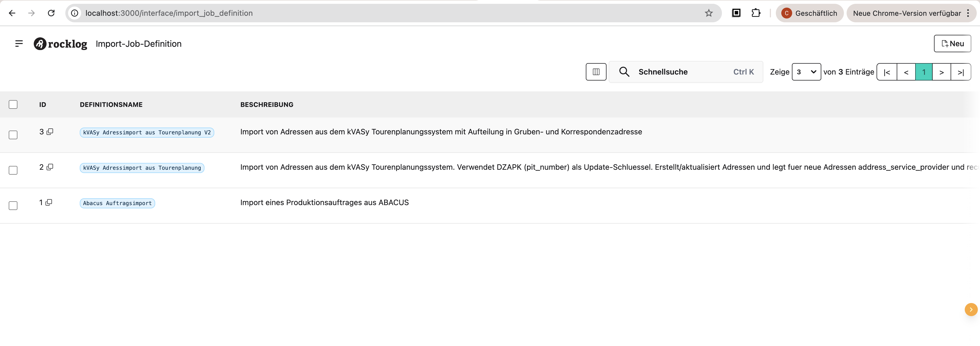
Task: Click the rocklog logo
Action: pos(60,44)
